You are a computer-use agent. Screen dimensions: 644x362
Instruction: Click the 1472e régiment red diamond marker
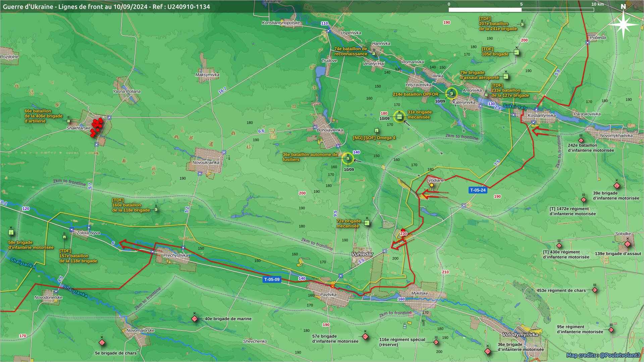[584, 200]
